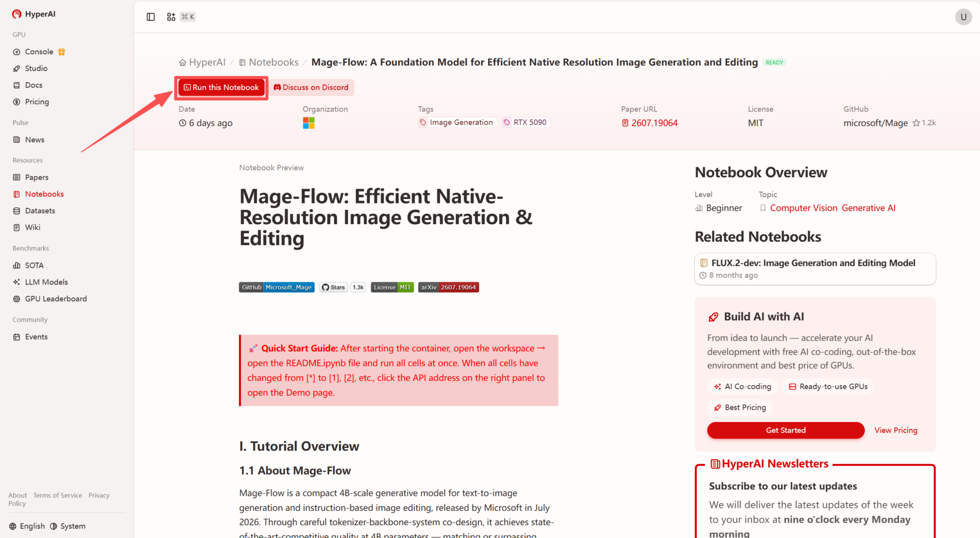Click the '6 days ago' date text
The width and height of the screenshot is (980, 538).
pyautogui.click(x=211, y=123)
